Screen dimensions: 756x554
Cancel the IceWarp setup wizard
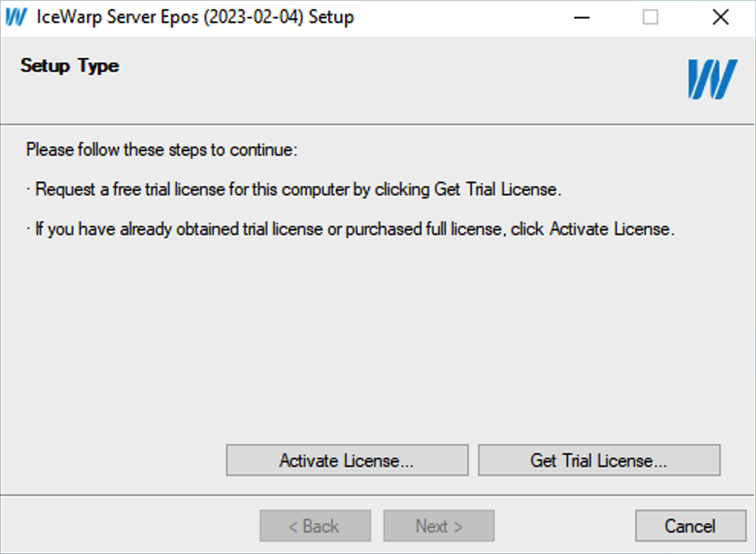point(690,526)
